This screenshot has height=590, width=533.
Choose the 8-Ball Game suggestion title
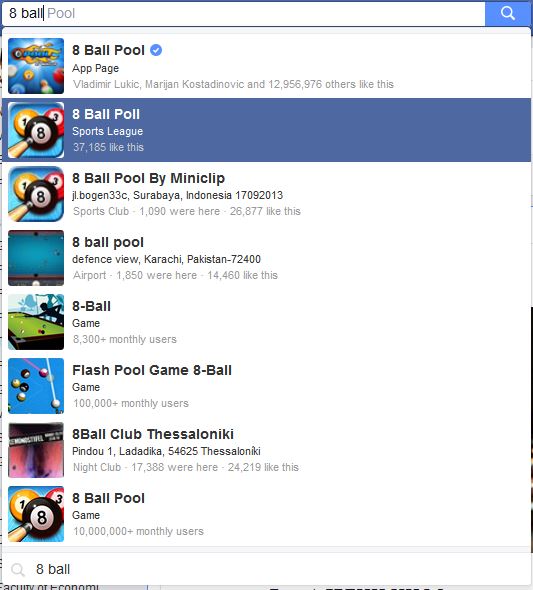point(91,306)
